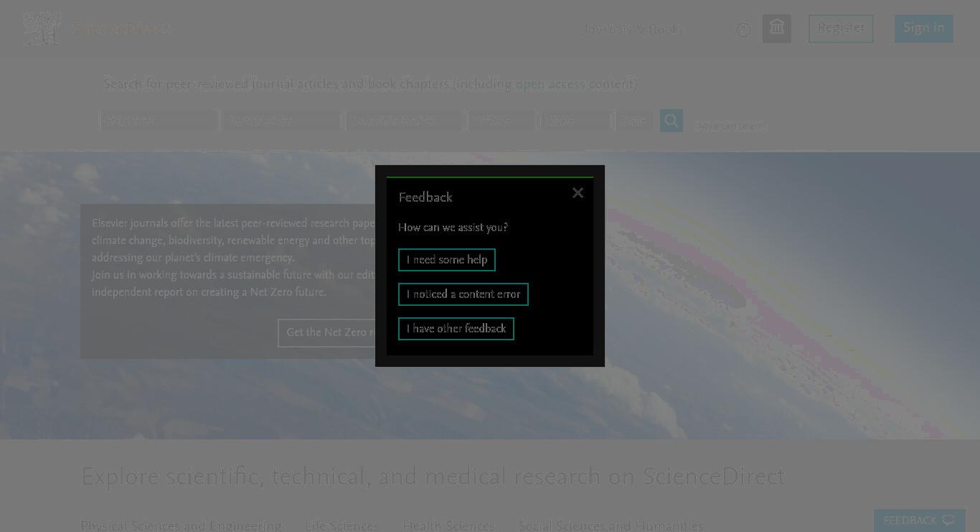Follow the 'open access' link
Screen dimensions: 980x532
550,84
